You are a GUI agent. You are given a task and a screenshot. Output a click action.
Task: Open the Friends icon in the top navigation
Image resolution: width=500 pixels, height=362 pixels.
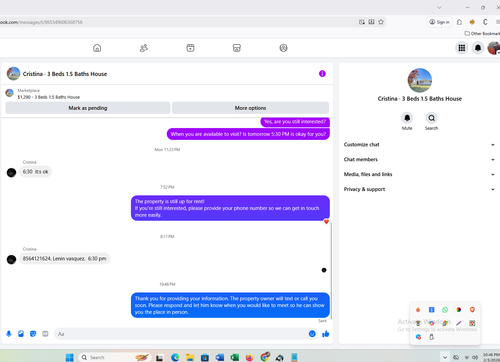(x=144, y=48)
